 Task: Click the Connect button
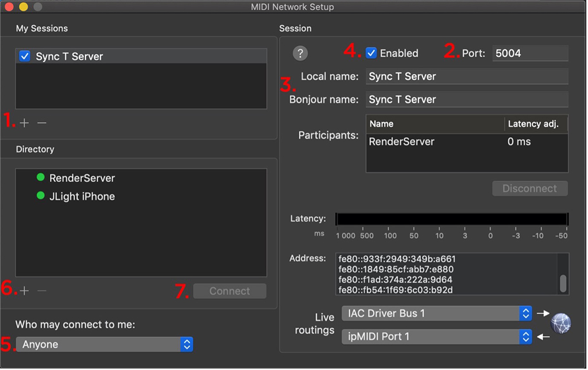(229, 291)
